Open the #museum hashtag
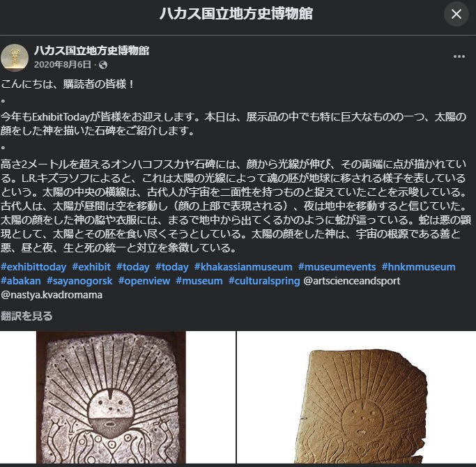 (199, 281)
